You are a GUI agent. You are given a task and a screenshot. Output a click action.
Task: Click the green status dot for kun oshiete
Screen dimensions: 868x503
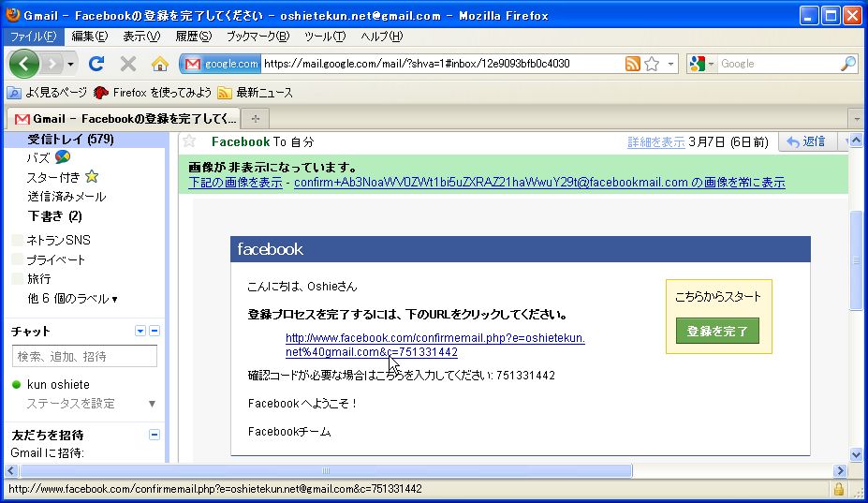(x=16, y=384)
